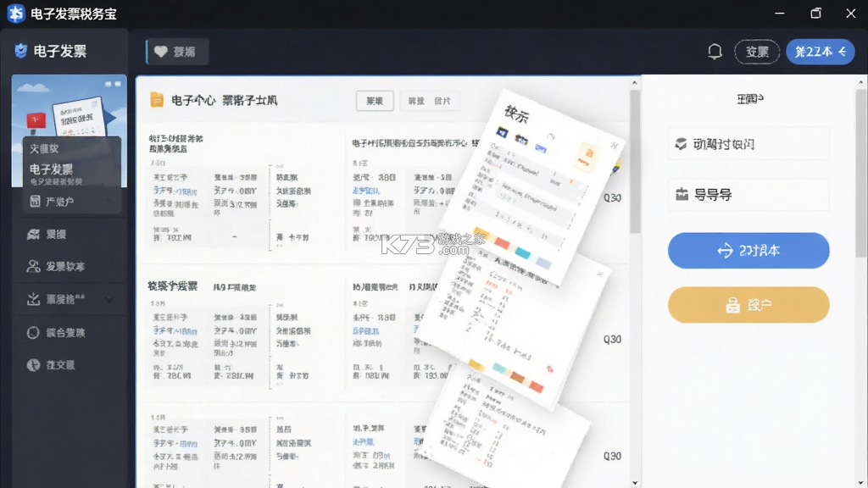Click the 电子发票税务宝 window title text

coord(74,14)
